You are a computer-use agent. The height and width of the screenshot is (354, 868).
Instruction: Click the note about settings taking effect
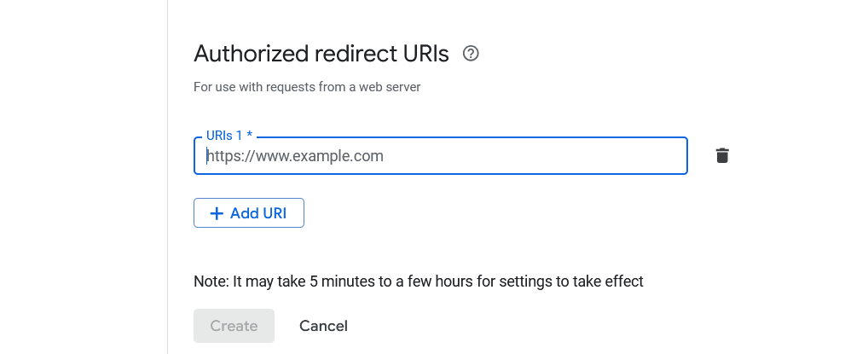pyautogui.click(x=418, y=280)
